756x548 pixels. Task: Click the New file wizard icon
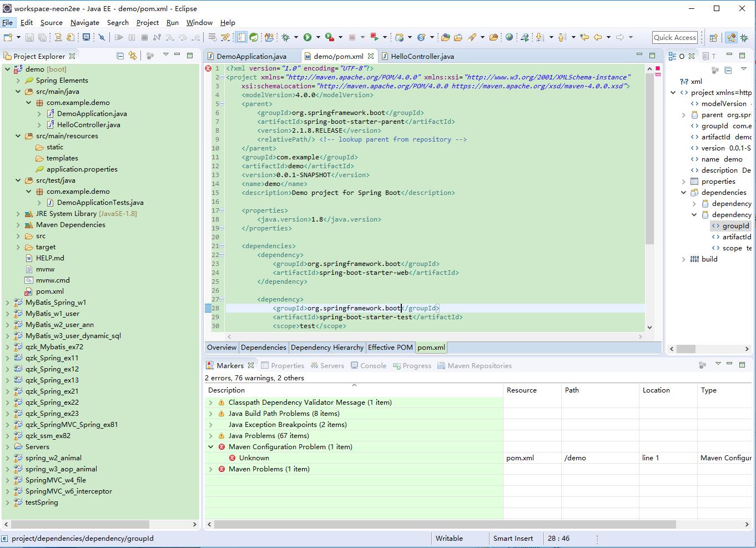point(8,37)
